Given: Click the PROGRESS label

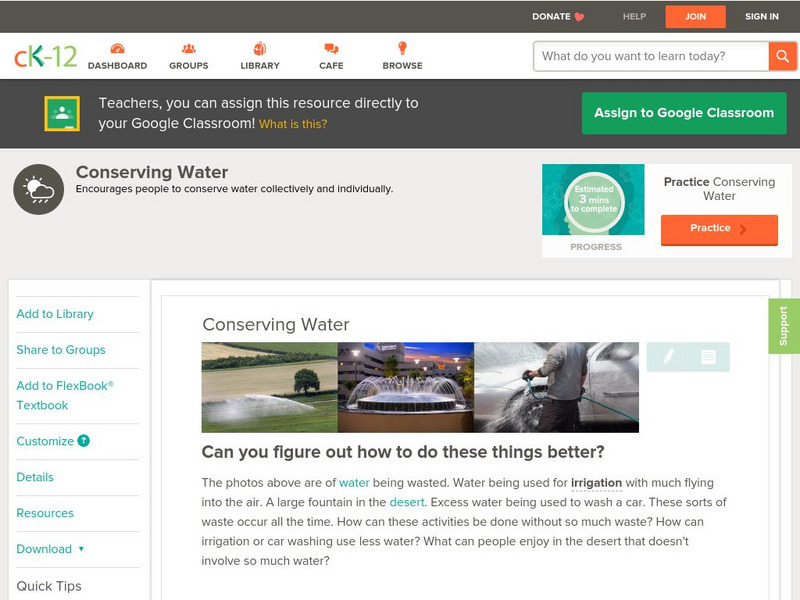Looking at the screenshot, I should 596,247.
